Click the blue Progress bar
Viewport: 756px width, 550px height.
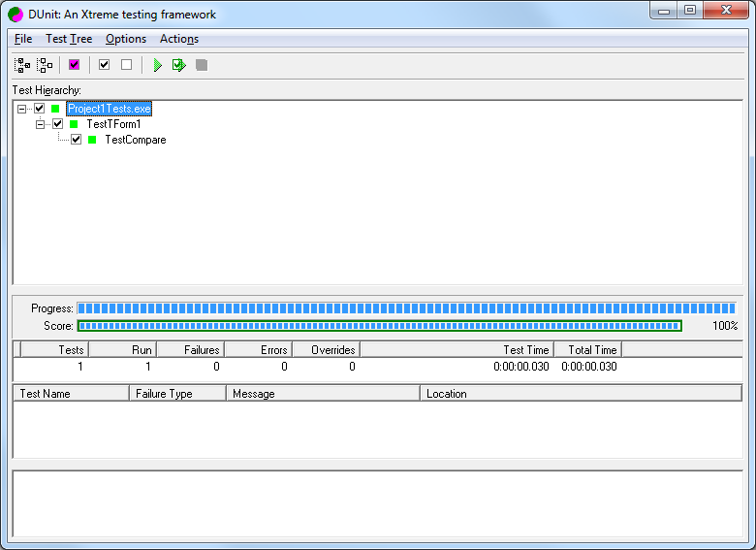(x=406, y=308)
